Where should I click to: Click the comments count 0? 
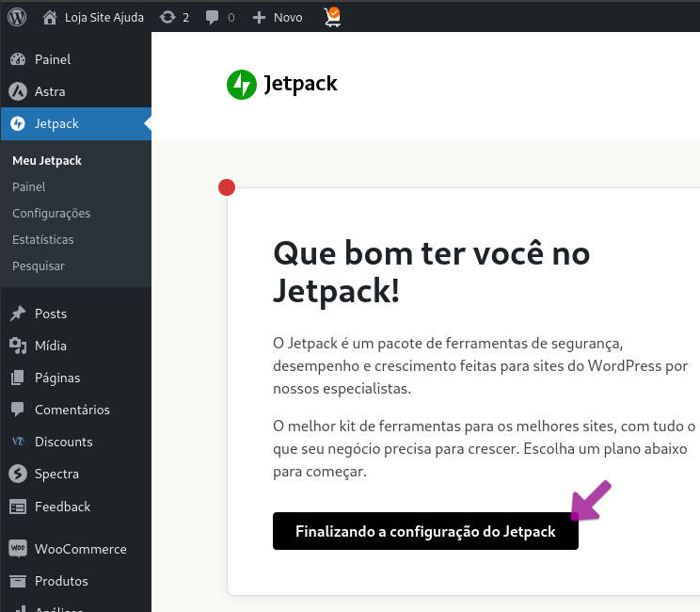pos(231,18)
